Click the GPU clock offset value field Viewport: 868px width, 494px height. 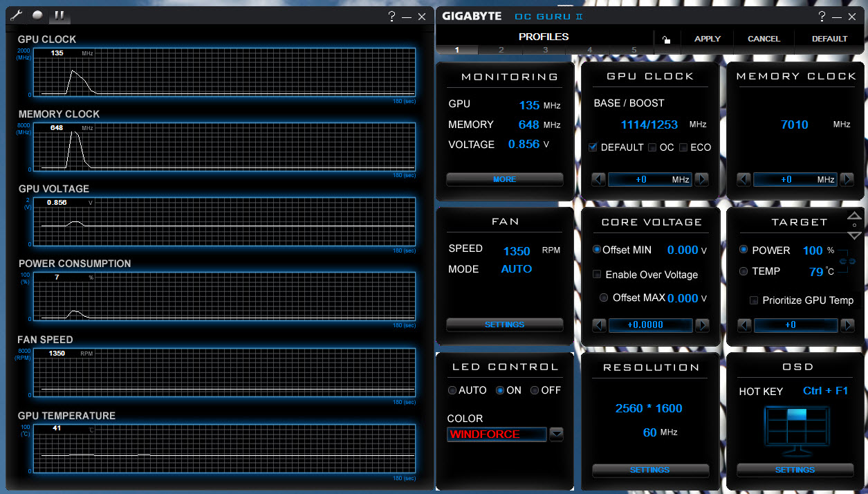coord(650,180)
